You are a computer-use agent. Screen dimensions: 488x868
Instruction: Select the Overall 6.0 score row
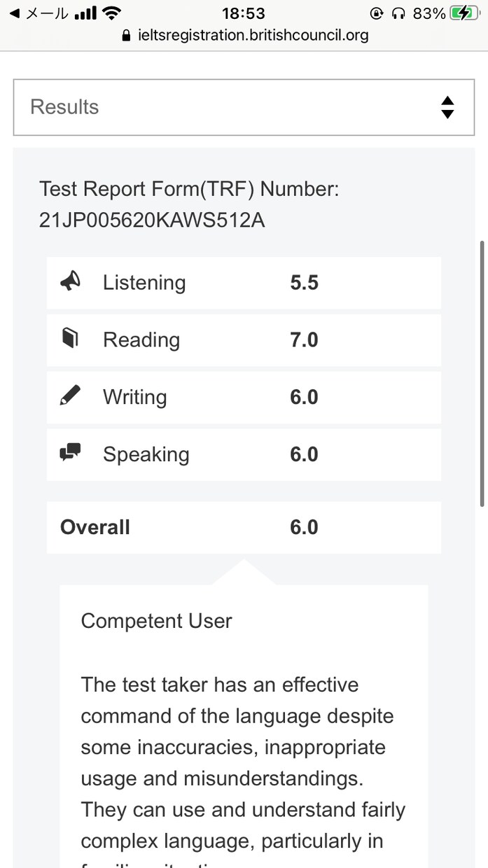coord(244,527)
